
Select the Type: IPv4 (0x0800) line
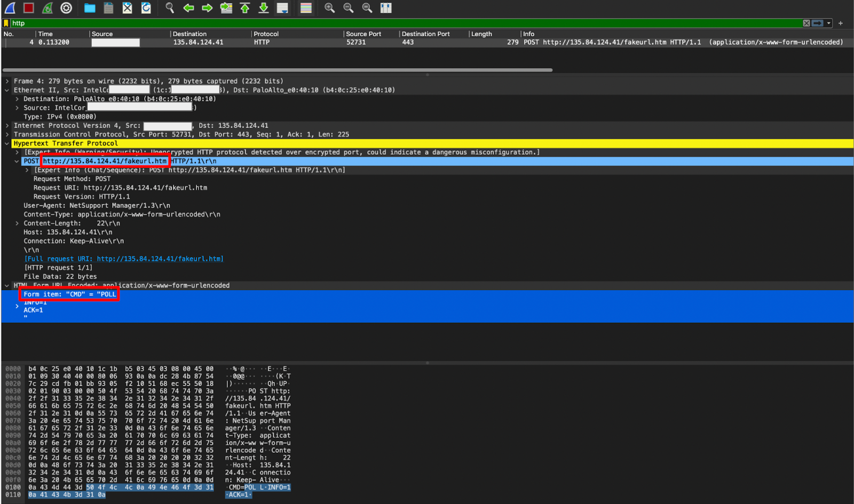(60, 117)
